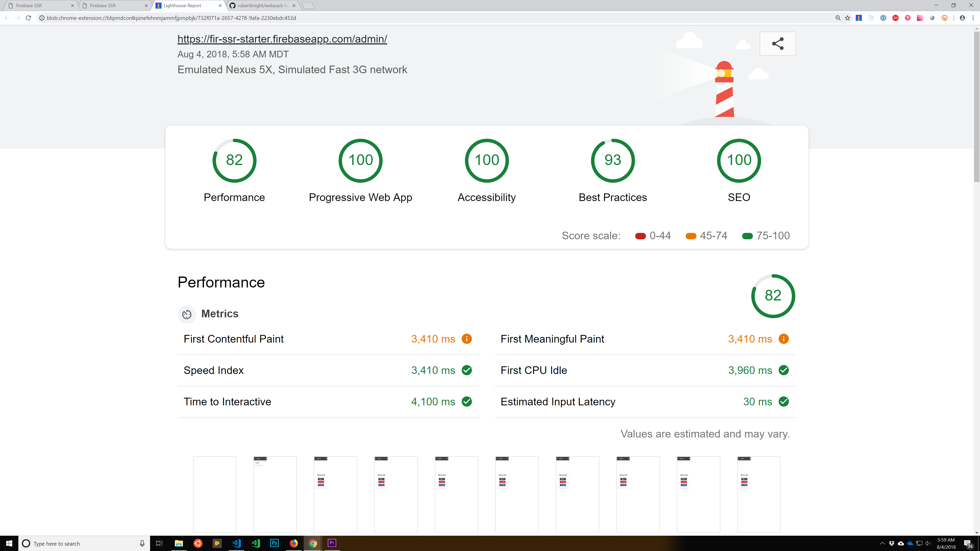Open the Windows Start menu
The width and height of the screenshot is (980, 551).
9,543
